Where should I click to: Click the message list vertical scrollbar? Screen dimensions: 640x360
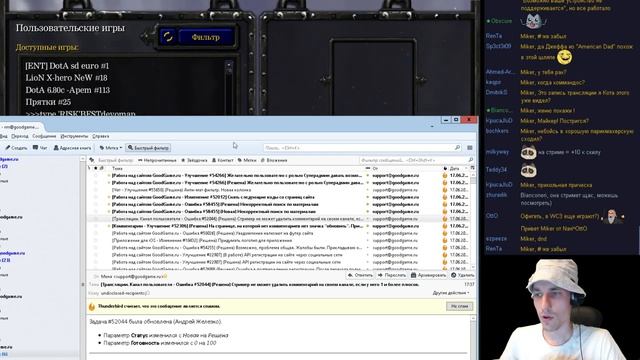[x=473, y=220]
